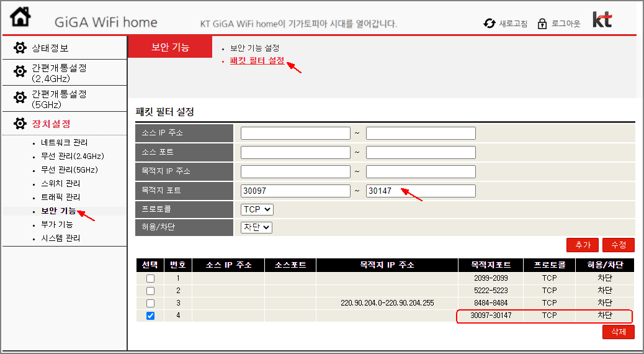
Task: Click the home icon at top left
Action: (20, 17)
